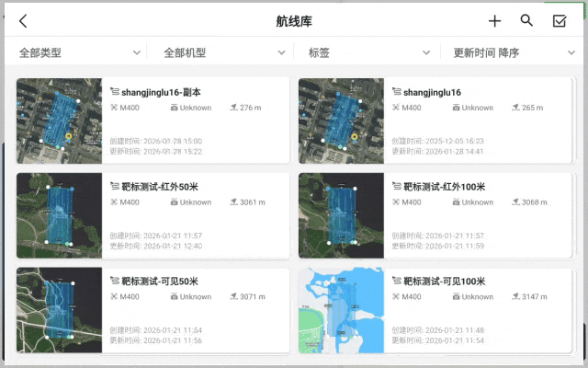The image size is (588, 368).
Task: Open the 靶标测试-可见50米 route thumbnail
Action: pos(59,311)
